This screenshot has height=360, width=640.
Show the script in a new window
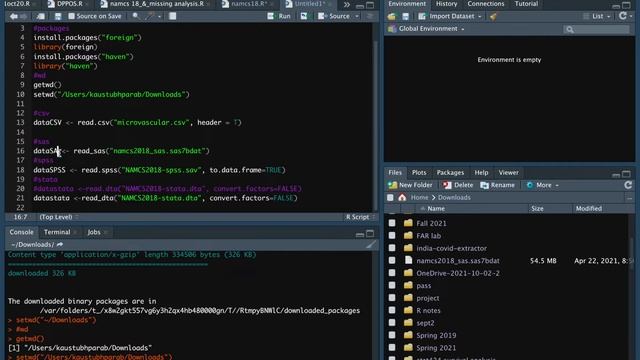tap(40, 16)
